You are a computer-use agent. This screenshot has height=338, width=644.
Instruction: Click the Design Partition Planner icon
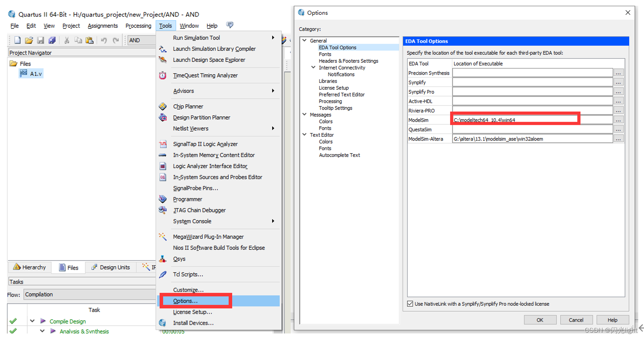tap(163, 117)
